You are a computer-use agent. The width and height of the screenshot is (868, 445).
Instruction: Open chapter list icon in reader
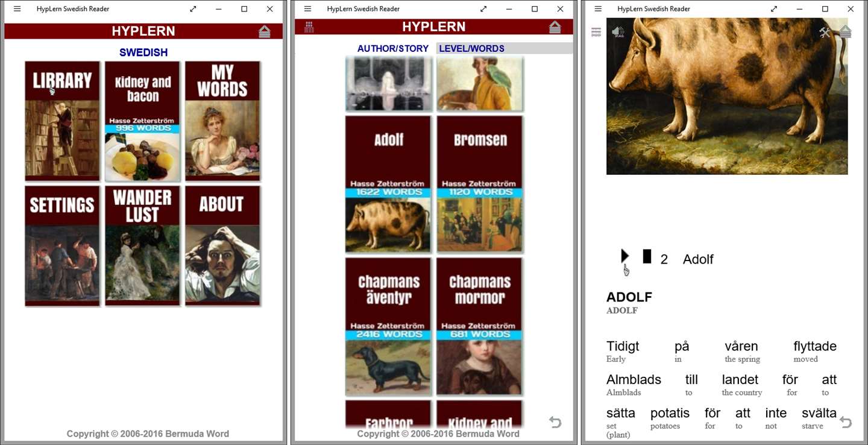596,33
